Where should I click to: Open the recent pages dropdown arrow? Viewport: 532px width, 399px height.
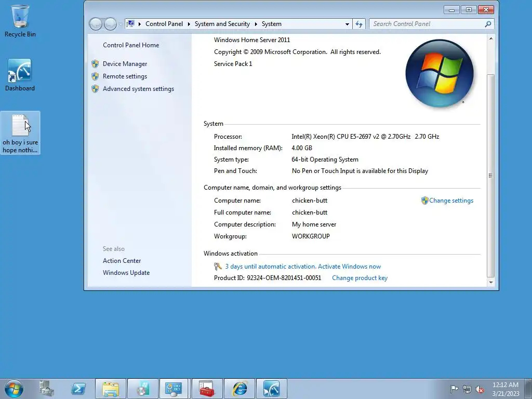coord(121,24)
